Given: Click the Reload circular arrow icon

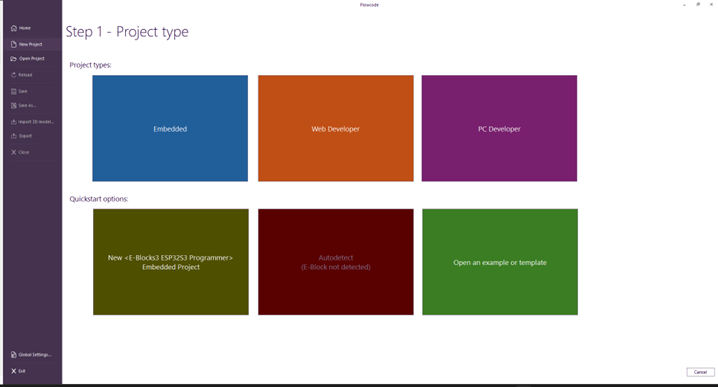Looking at the screenshot, I should (14, 75).
